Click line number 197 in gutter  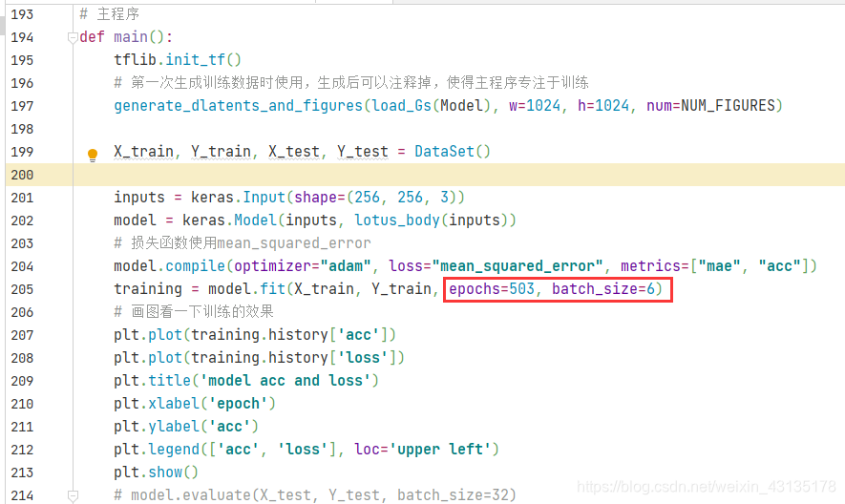[22, 106]
